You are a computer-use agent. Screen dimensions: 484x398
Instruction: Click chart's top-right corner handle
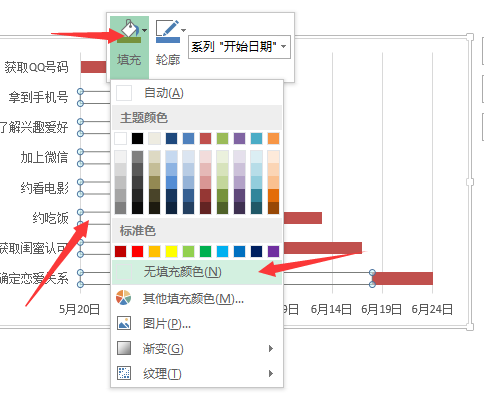click(470, 37)
